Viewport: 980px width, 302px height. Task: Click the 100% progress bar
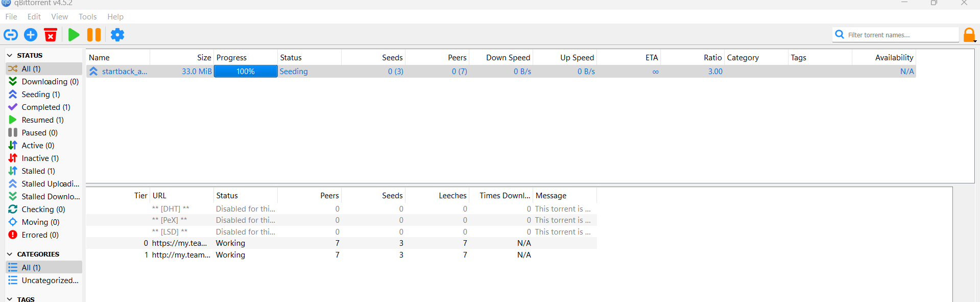click(246, 72)
